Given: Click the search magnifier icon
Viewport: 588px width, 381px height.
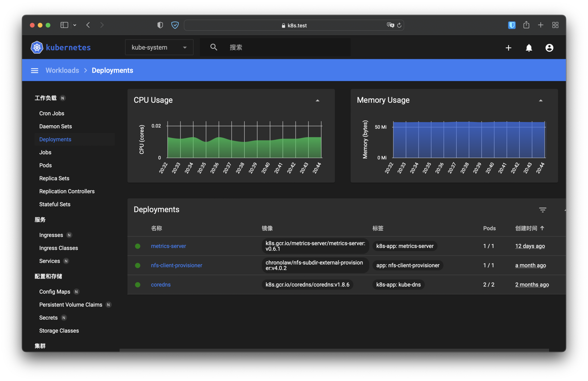Looking at the screenshot, I should coord(214,47).
